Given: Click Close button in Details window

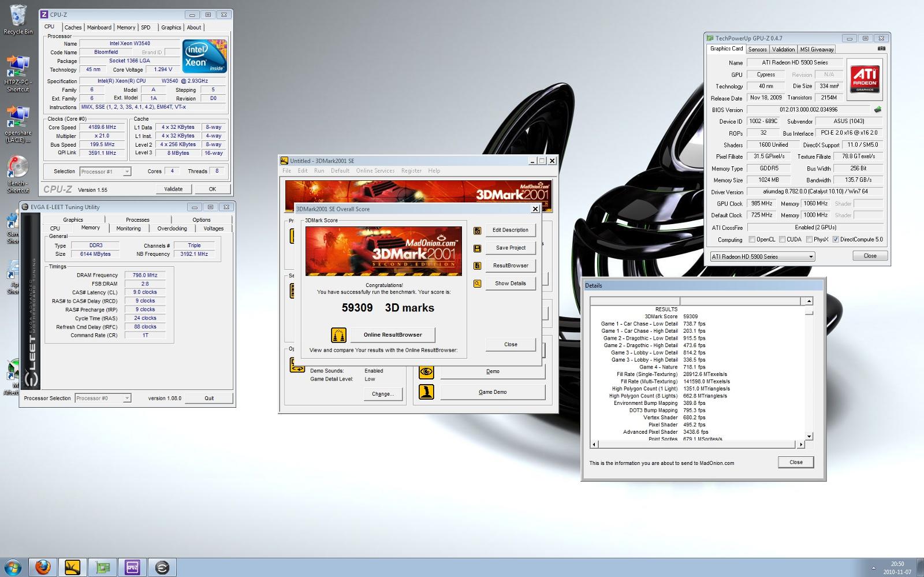Looking at the screenshot, I should coord(796,462).
